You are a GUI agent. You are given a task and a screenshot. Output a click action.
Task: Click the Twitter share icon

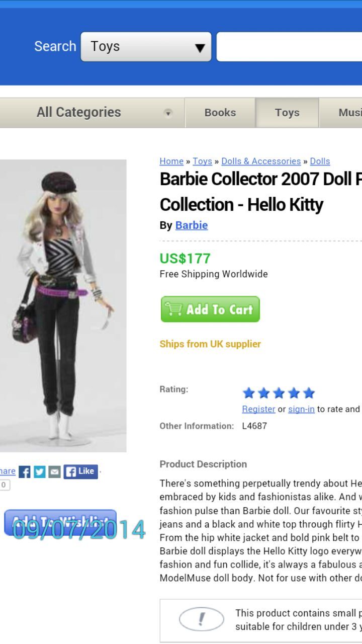(x=40, y=472)
